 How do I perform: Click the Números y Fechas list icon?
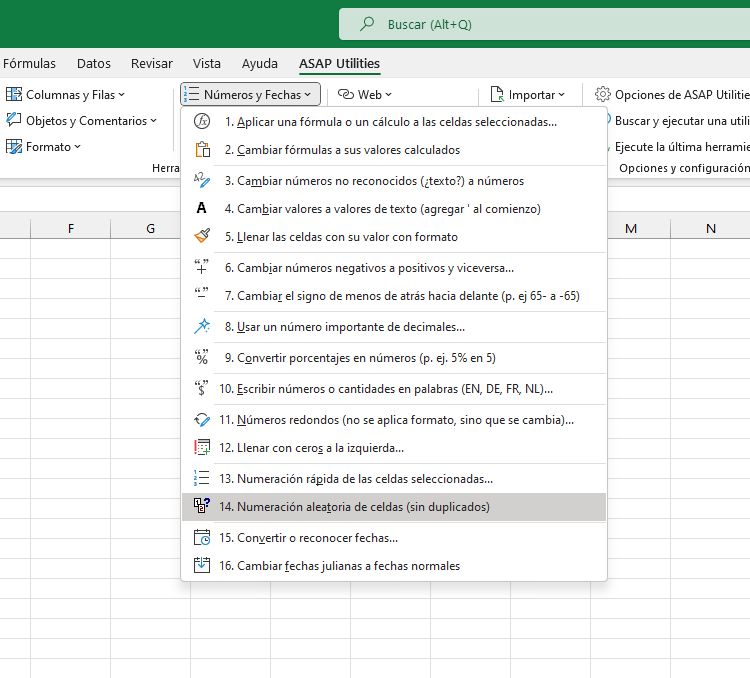(x=191, y=94)
